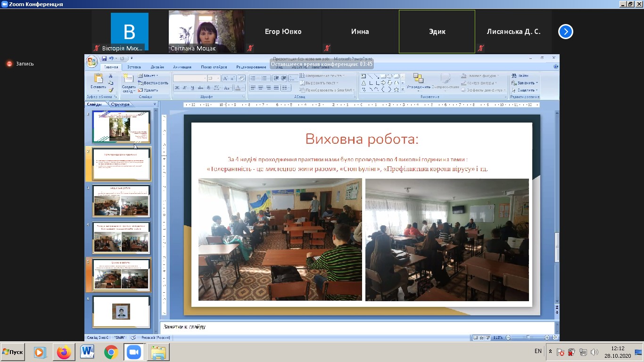Click the Create slide (Создать слайд) icon
This screenshot has height=362, width=644.
(128, 78)
